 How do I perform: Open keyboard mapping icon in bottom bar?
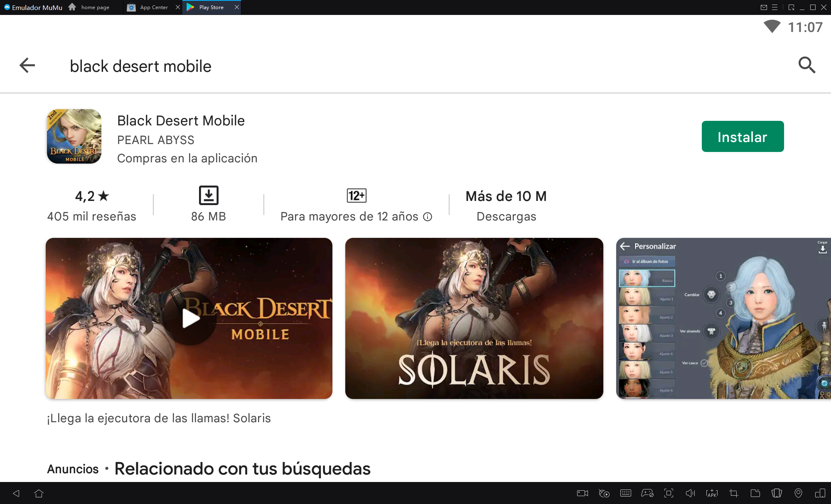[625, 493]
